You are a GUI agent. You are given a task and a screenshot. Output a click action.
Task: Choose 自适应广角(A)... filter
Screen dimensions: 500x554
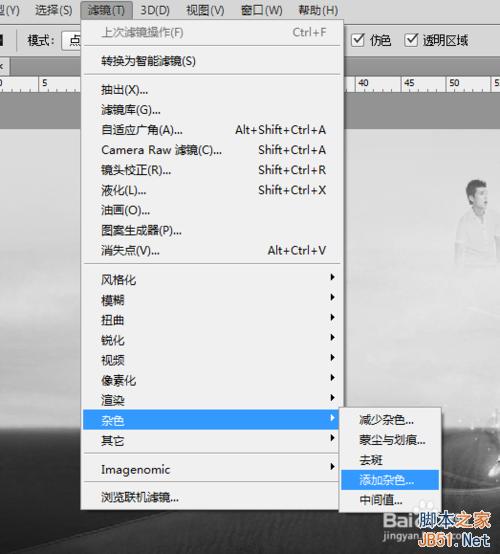[x=212, y=130]
